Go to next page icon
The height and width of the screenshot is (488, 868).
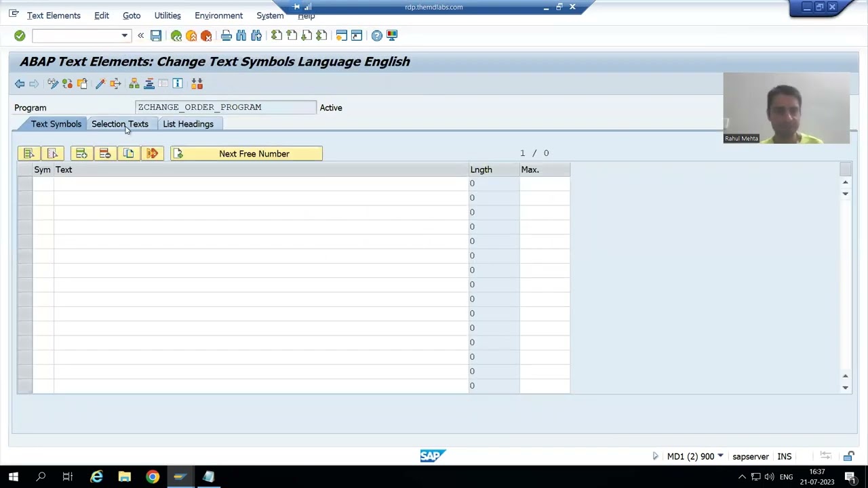click(307, 35)
